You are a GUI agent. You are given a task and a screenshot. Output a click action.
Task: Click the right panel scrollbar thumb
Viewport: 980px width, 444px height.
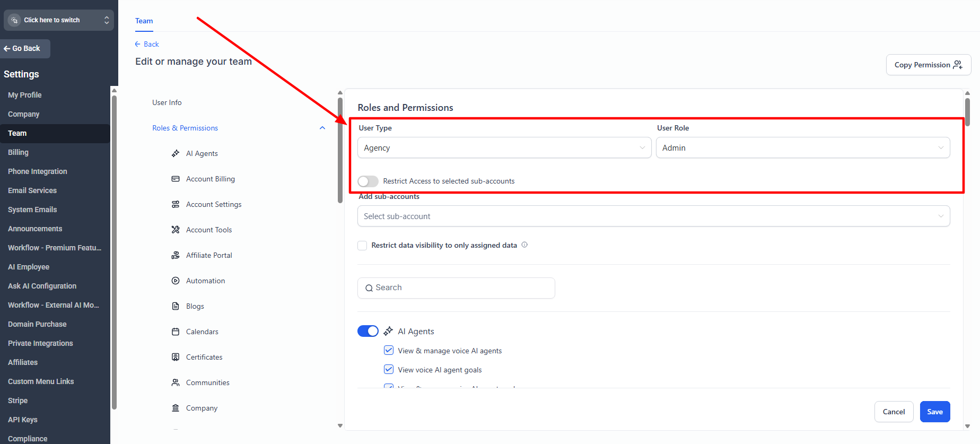[967, 112]
